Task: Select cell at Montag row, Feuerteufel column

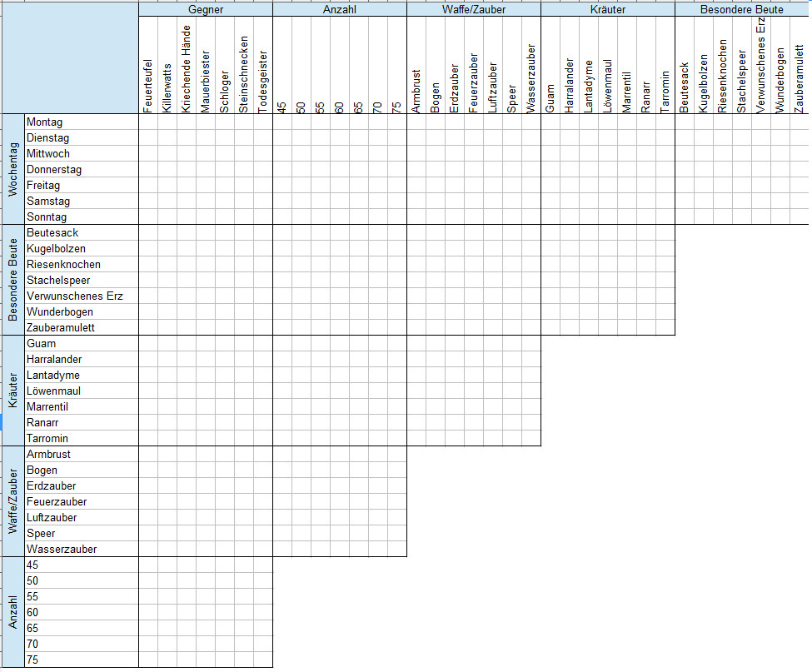Action: [x=147, y=122]
